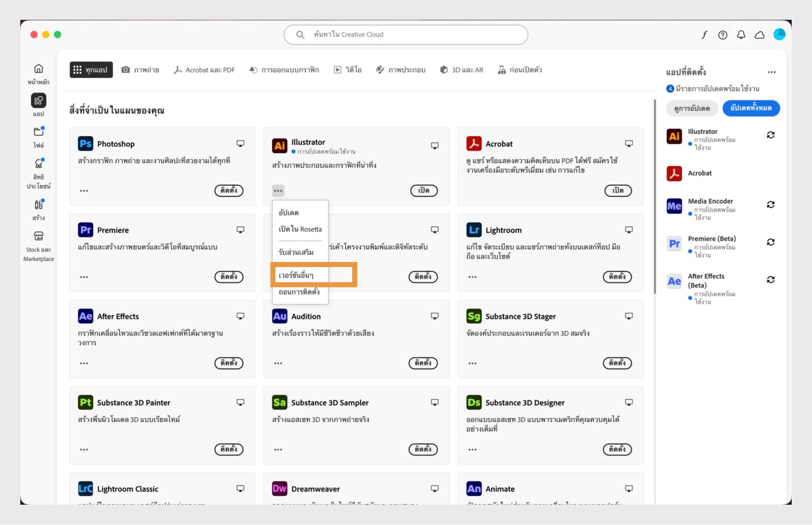This screenshot has height=525, width=812.
Task: Open the installed apps (แอปที่ติดตั้ง) more options menu
Action: click(x=772, y=72)
